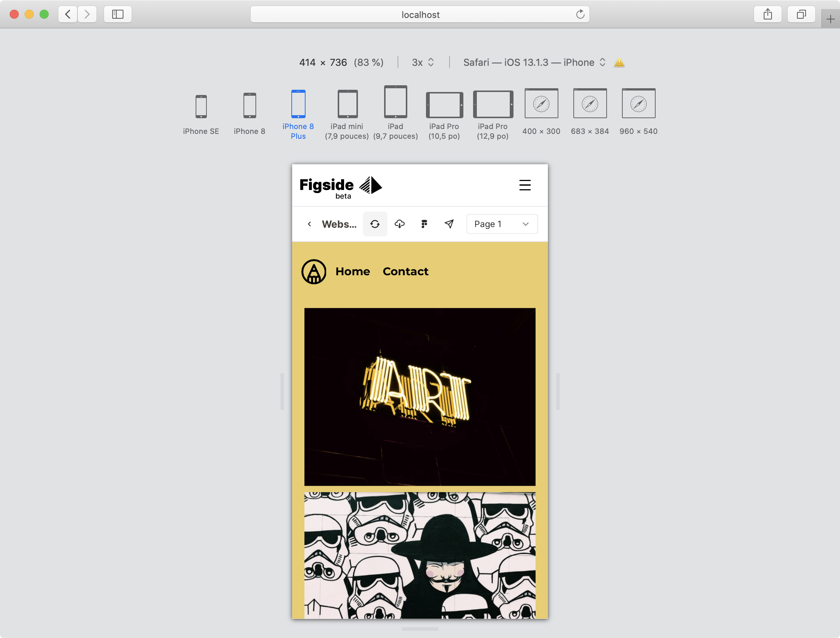Click the Webs... project title

(339, 224)
